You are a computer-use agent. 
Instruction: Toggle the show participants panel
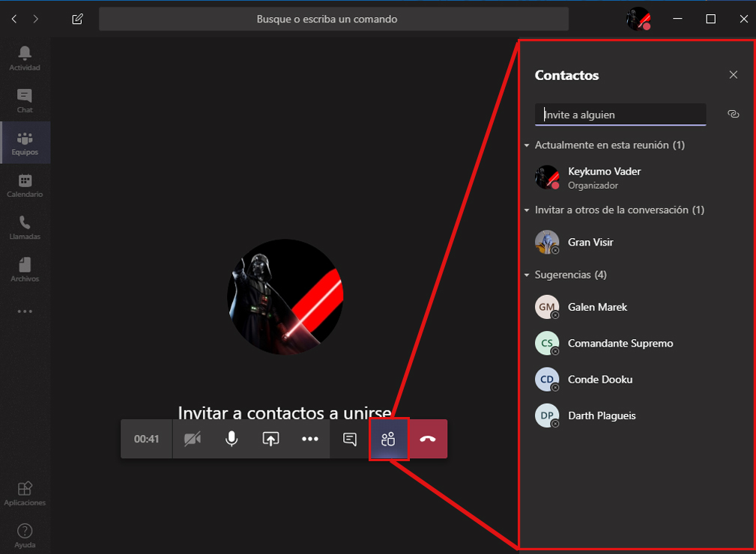388,439
